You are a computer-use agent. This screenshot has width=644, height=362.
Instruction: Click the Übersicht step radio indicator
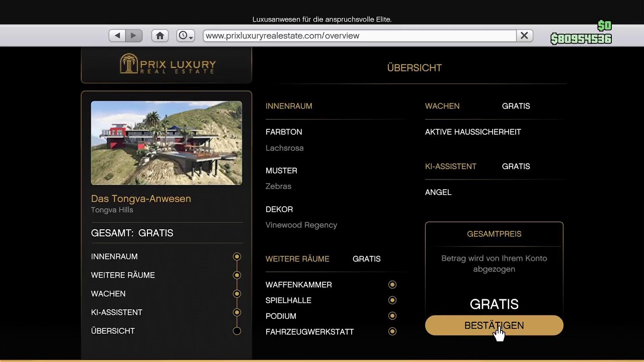coord(237,331)
